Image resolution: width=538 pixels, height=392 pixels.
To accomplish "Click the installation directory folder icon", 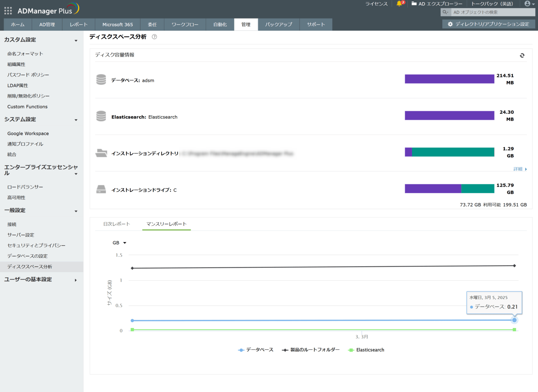I will pos(101,153).
